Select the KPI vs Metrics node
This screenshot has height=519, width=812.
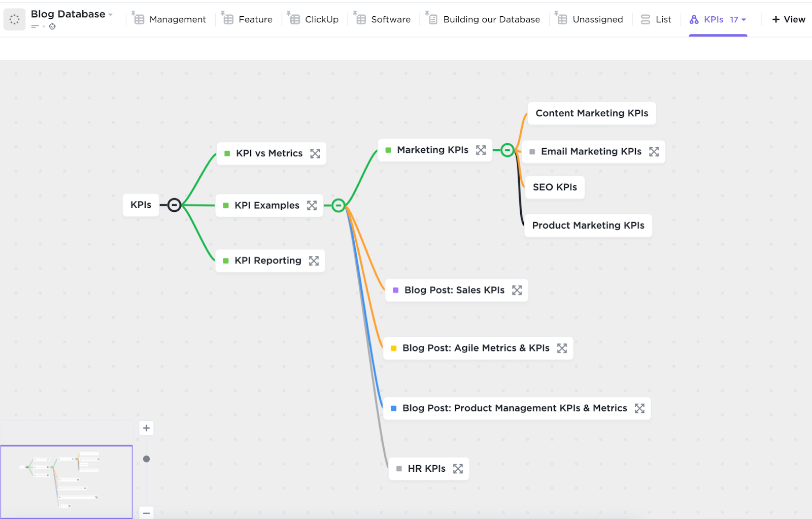coord(272,153)
